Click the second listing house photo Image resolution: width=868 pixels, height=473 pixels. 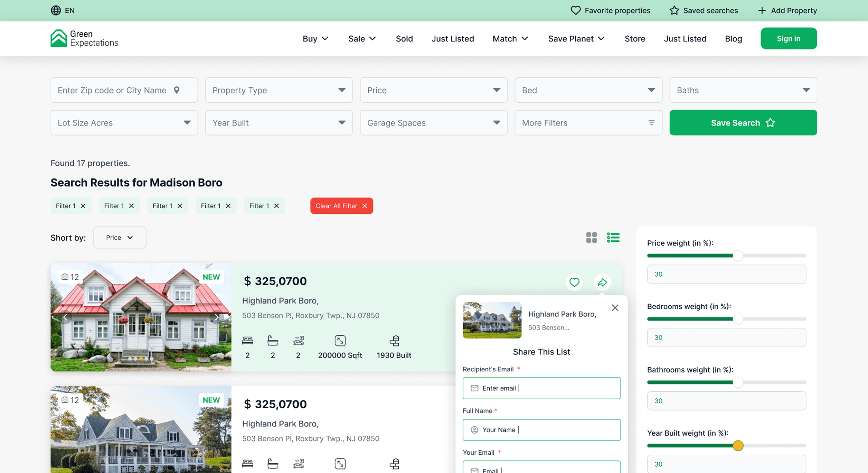click(x=141, y=429)
